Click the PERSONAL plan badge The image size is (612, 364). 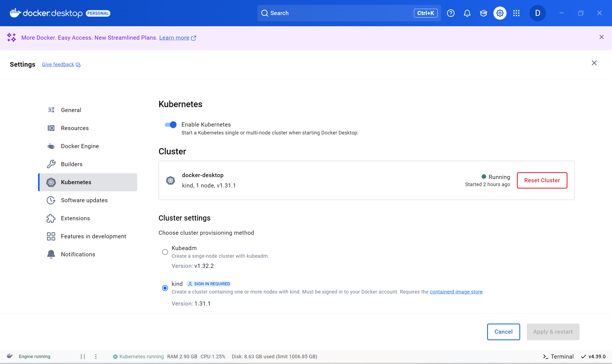click(x=98, y=13)
